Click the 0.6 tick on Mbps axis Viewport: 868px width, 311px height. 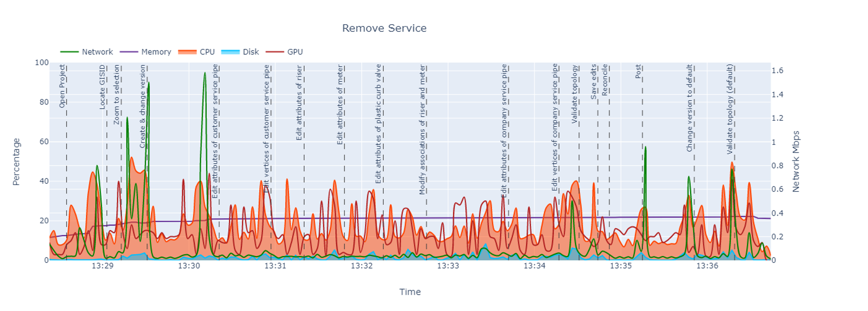(778, 189)
